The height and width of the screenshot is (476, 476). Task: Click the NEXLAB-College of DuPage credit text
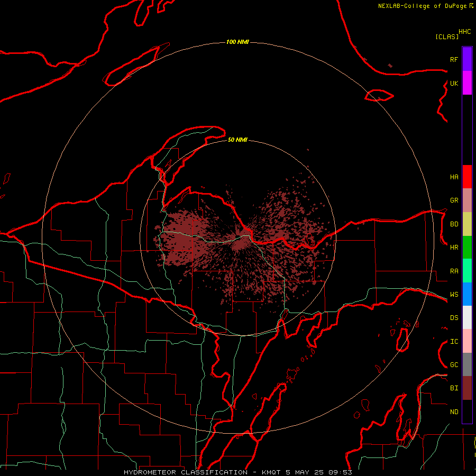click(422, 6)
